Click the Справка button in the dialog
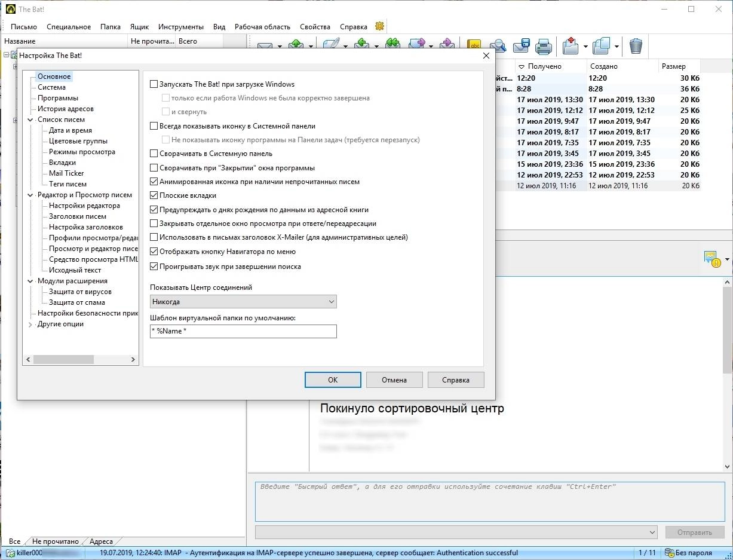 point(456,380)
